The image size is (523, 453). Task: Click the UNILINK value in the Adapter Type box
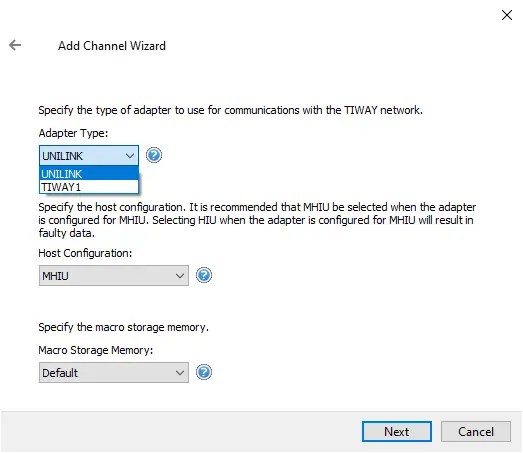(x=62, y=156)
